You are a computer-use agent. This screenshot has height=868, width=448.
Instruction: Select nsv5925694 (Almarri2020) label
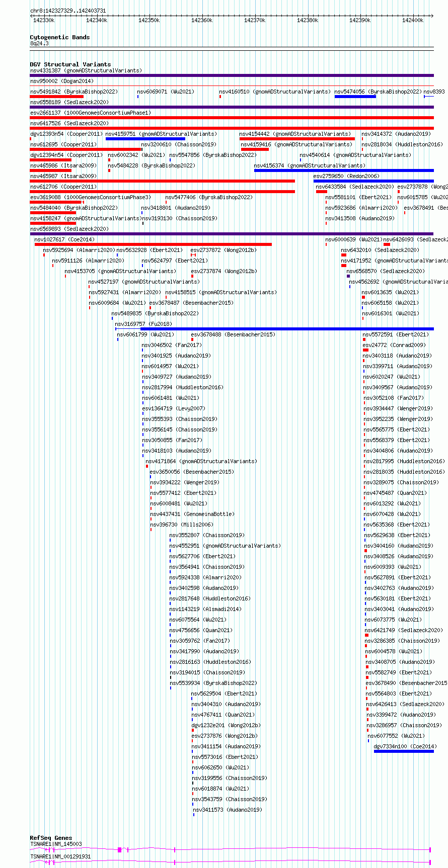point(79,250)
